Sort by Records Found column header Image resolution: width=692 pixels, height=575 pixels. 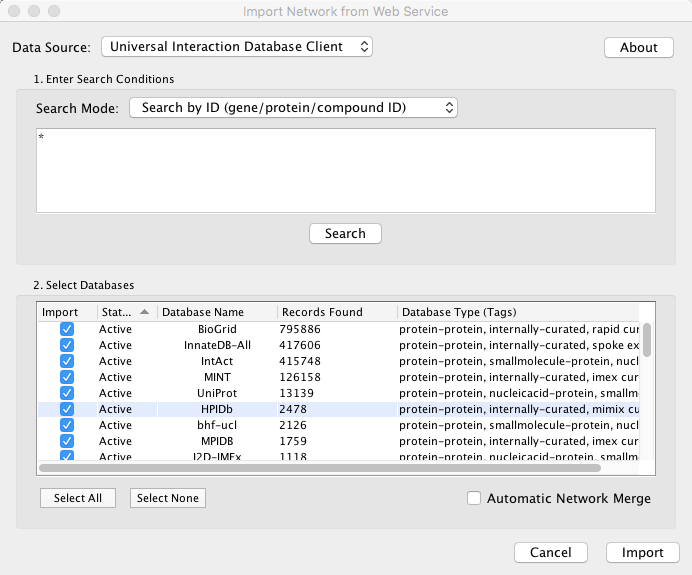(335, 312)
